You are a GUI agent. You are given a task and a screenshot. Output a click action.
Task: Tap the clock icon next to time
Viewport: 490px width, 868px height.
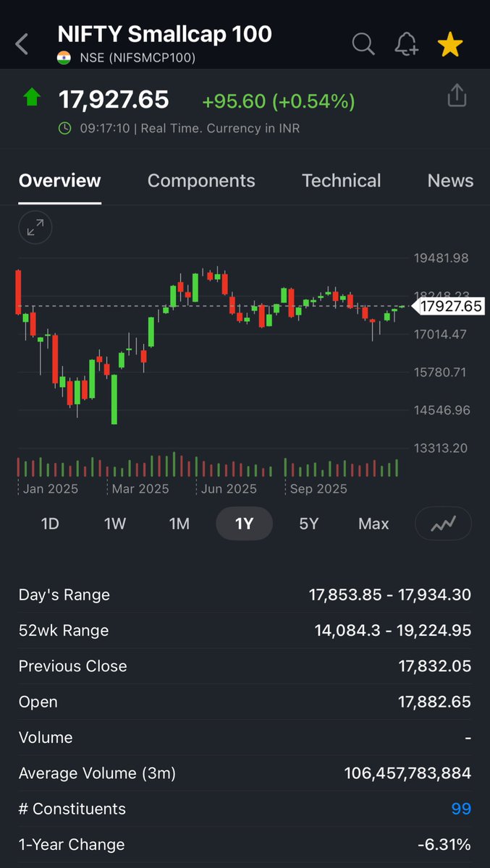(65, 129)
